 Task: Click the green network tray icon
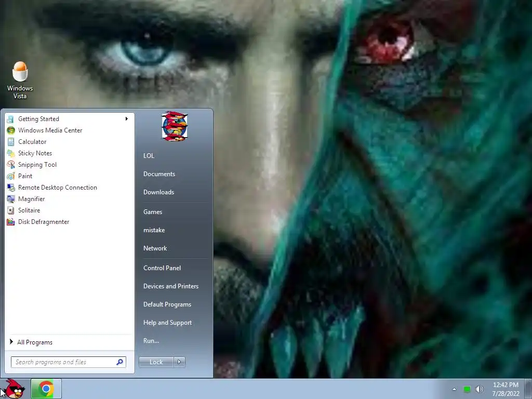pyautogui.click(x=467, y=389)
